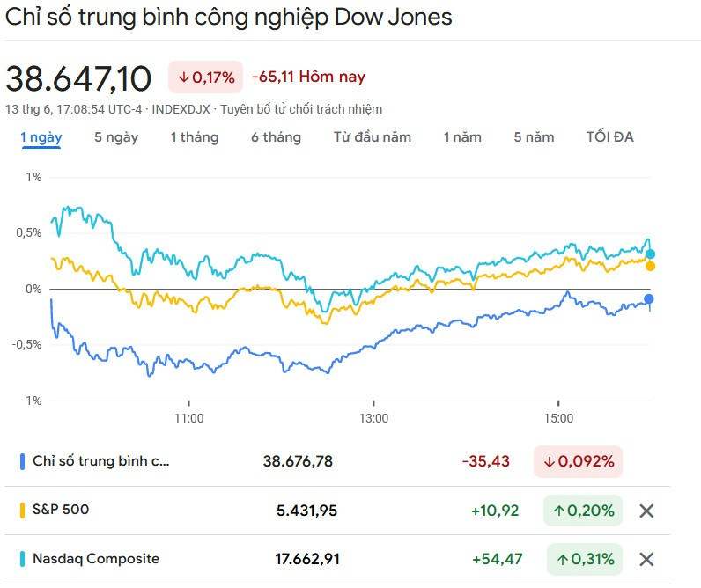Switch to the 5 ngày tab
Image resolution: width=701 pixels, height=588 pixels.
pyautogui.click(x=116, y=137)
